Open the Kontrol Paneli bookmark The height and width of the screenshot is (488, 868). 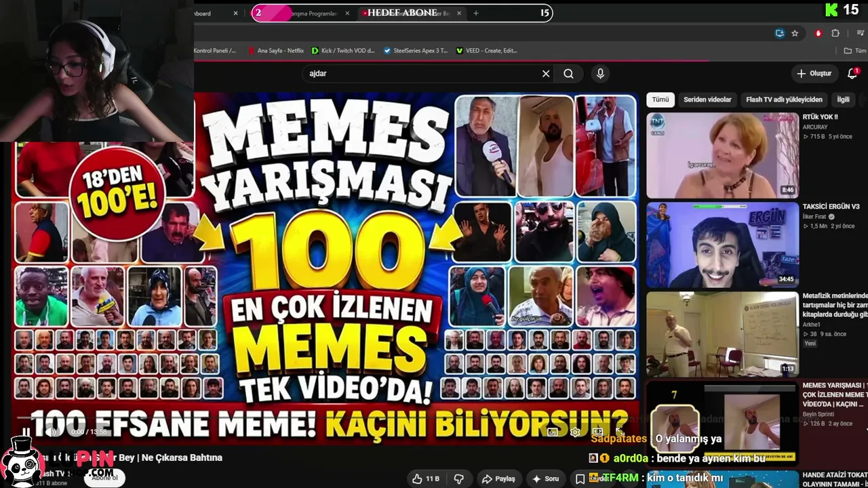(x=215, y=51)
